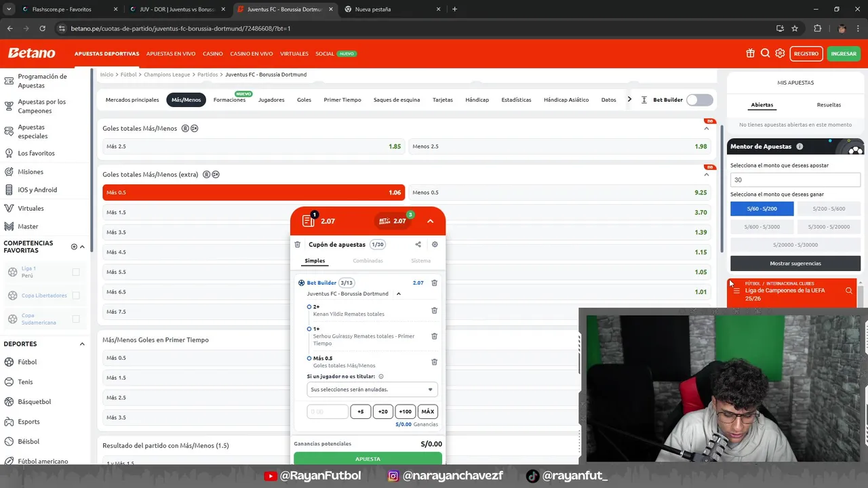Delete the Bet Builder 2.07 selection
This screenshot has width=868, height=488.
[x=434, y=283]
